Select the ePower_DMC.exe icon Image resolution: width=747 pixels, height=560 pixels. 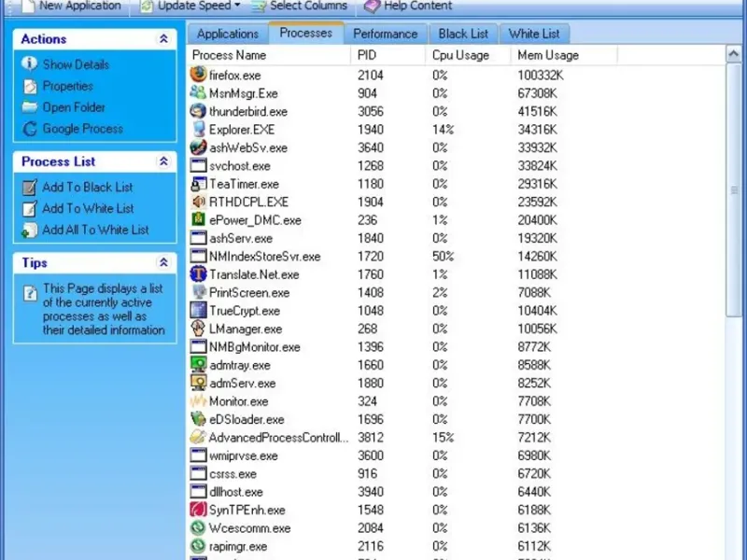[198, 219]
